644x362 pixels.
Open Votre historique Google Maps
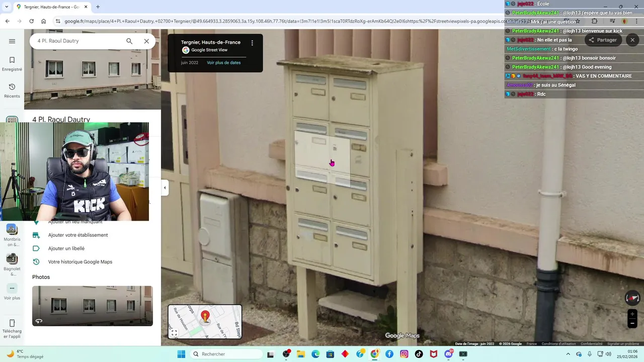tap(80, 262)
